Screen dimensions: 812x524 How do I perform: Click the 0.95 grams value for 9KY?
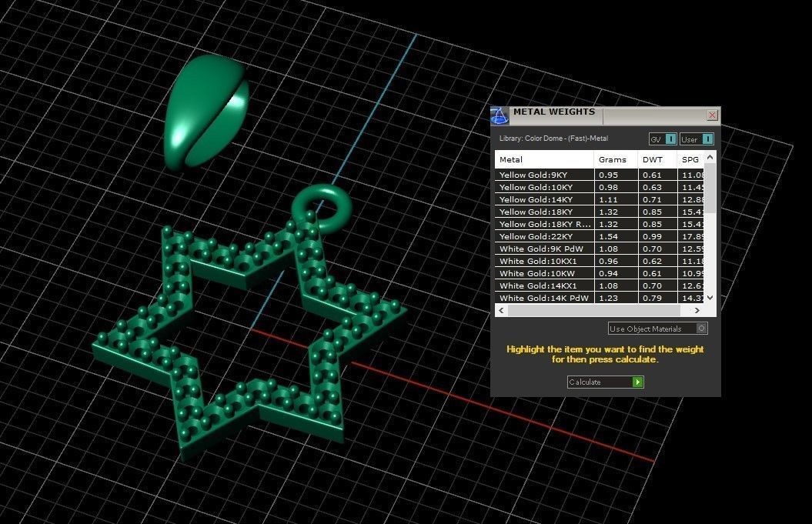[x=609, y=175]
